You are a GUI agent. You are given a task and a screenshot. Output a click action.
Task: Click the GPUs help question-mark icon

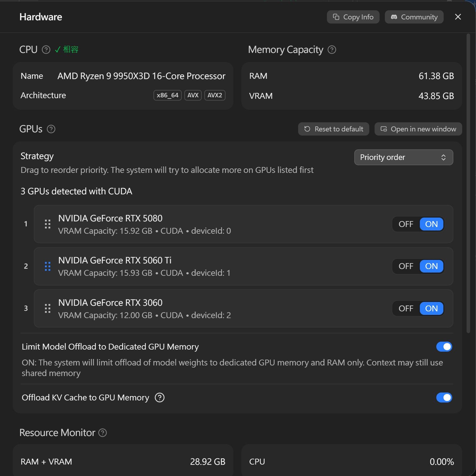pos(51,129)
